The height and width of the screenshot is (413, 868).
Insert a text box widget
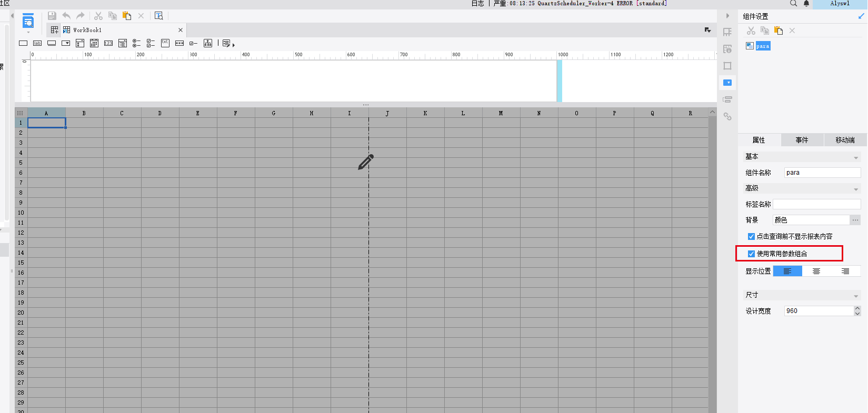click(x=23, y=43)
